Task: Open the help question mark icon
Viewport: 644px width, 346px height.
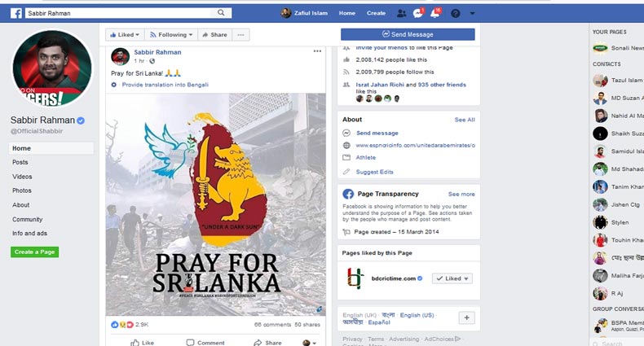Action: tap(456, 14)
